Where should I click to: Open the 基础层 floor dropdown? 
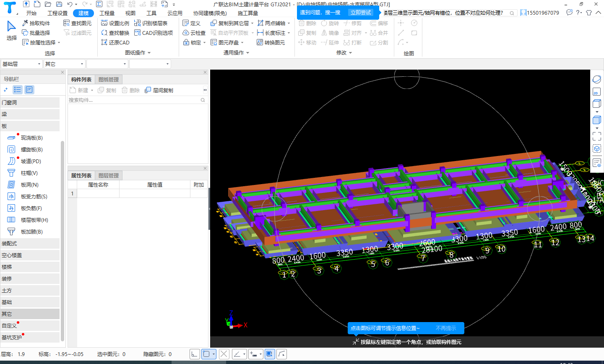pyautogui.click(x=21, y=64)
